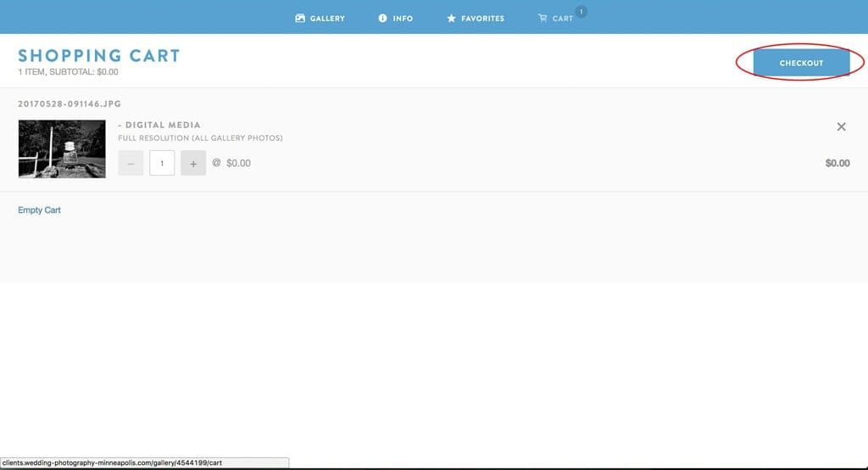This screenshot has width=868, height=470.
Task: Click the item total price $0.00
Action: pyautogui.click(x=837, y=163)
